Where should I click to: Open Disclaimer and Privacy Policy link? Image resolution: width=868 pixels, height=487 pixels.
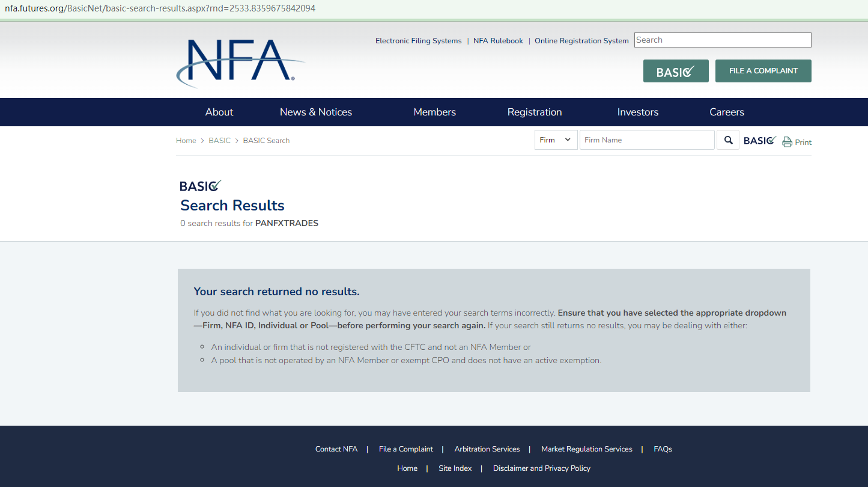click(x=542, y=468)
